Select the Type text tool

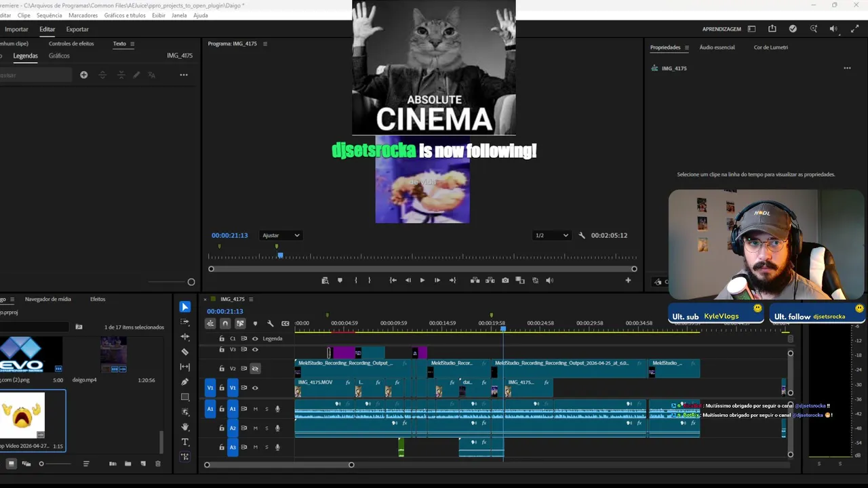pyautogui.click(x=185, y=442)
